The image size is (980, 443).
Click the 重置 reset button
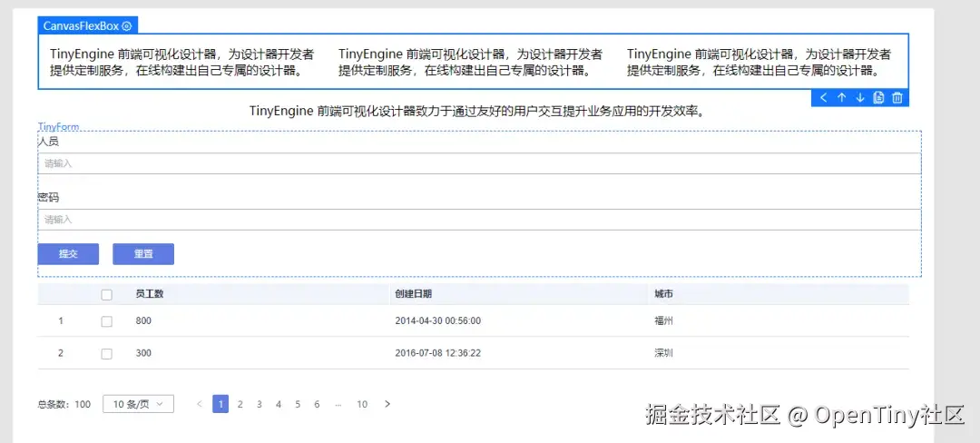(x=143, y=253)
